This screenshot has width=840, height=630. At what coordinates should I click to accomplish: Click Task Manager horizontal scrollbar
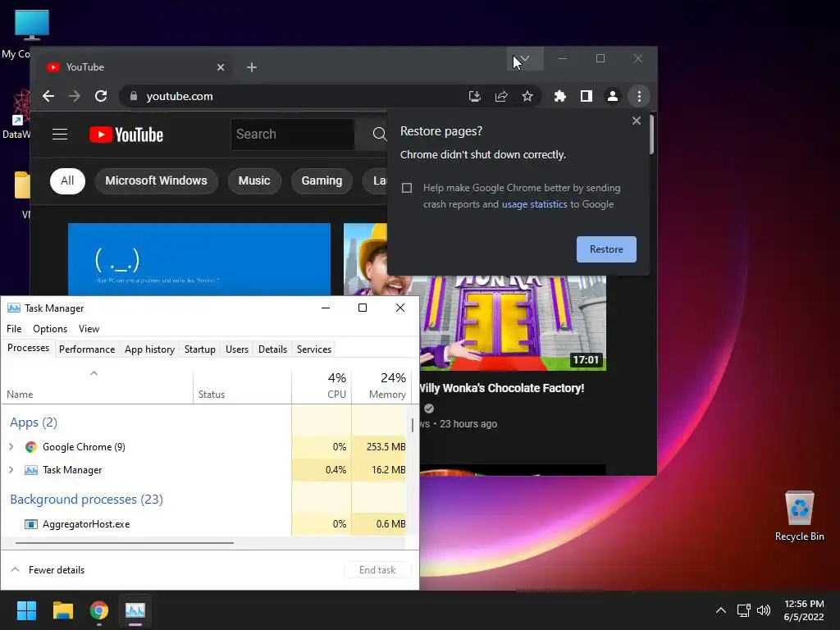pos(125,543)
